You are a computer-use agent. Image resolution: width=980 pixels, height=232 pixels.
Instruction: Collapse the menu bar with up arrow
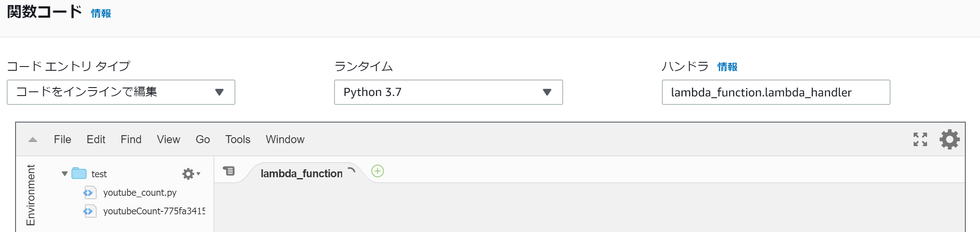coord(33,140)
